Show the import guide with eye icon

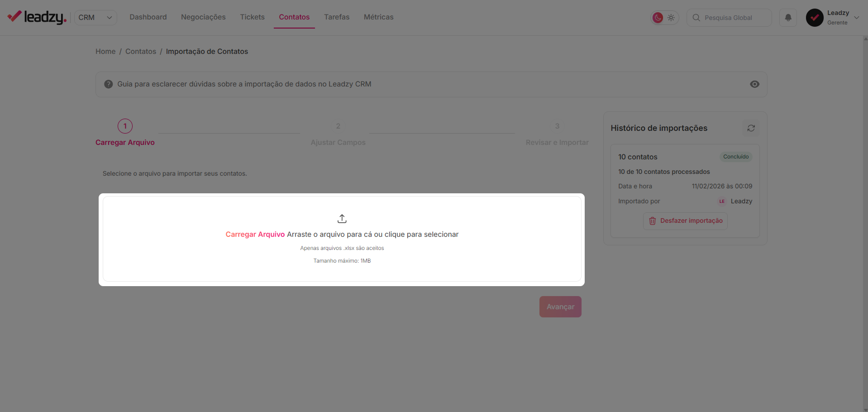tap(754, 84)
